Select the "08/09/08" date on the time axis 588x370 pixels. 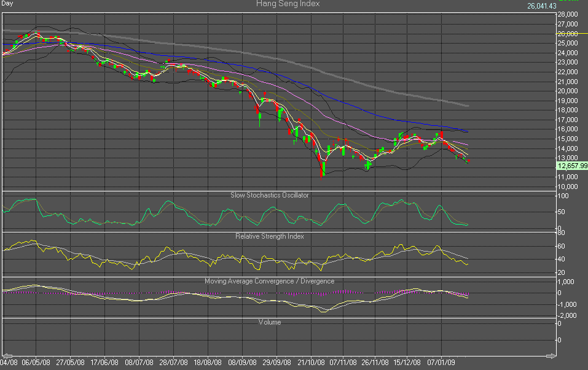pos(242,363)
